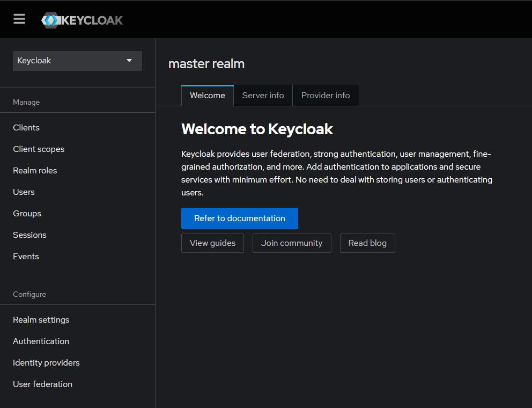Image resolution: width=532 pixels, height=408 pixels.
Task: Click Refer to documentation button
Action: click(x=240, y=218)
